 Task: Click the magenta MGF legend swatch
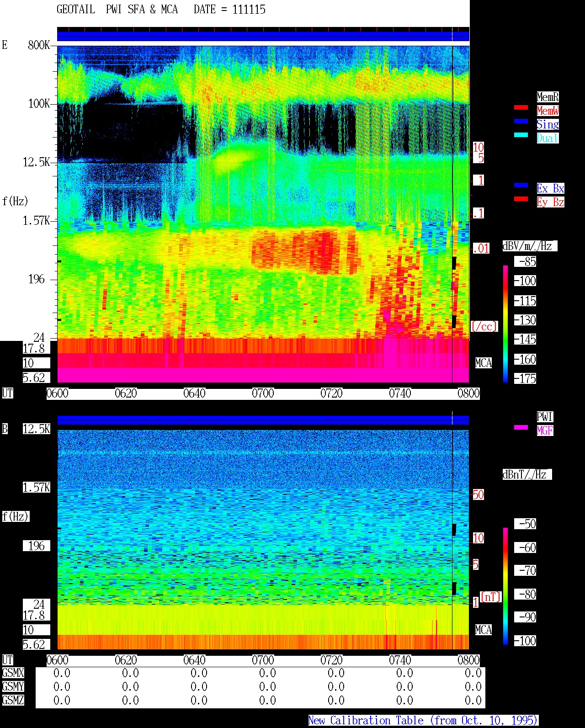pyautogui.click(x=521, y=428)
